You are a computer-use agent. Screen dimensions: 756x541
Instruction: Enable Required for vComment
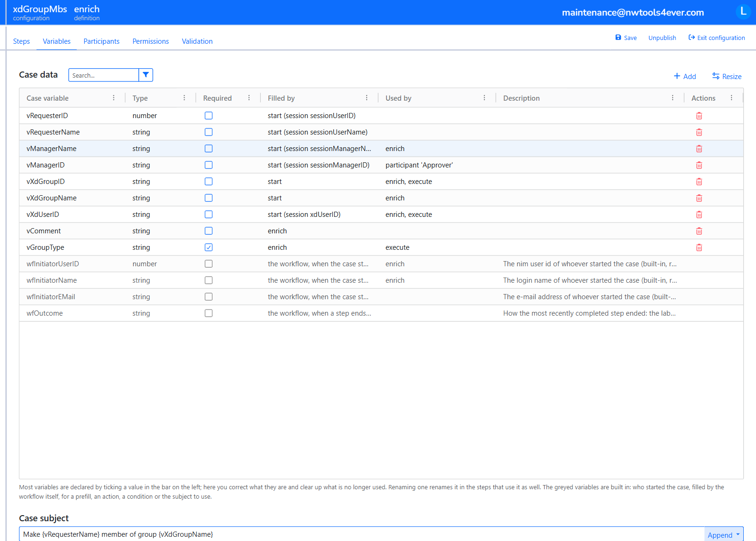(x=209, y=231)
